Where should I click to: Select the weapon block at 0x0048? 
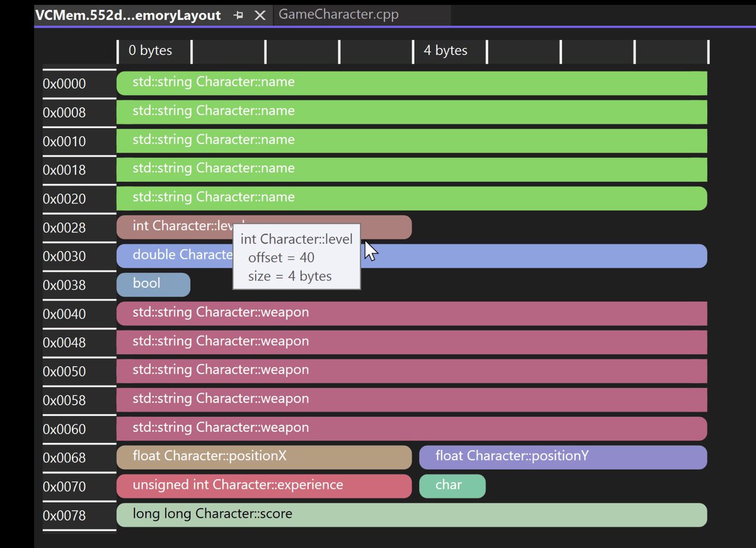tap(412, 342)
